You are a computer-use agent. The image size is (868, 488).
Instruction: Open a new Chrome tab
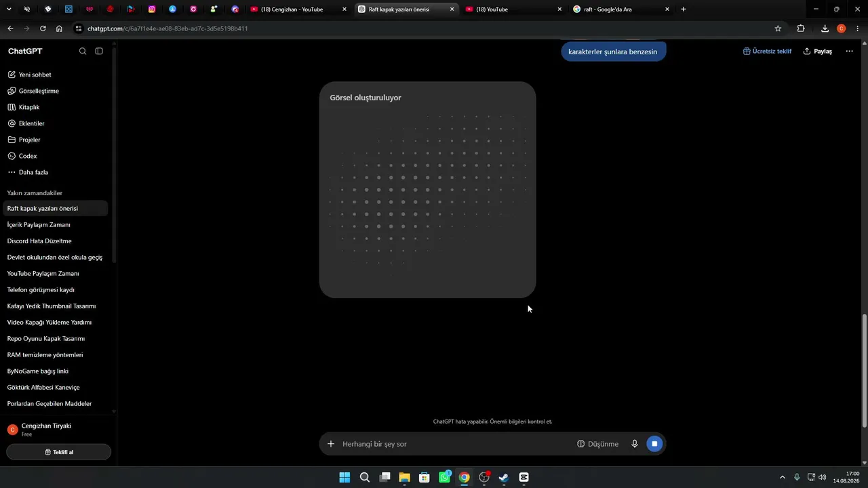(684, 9)
